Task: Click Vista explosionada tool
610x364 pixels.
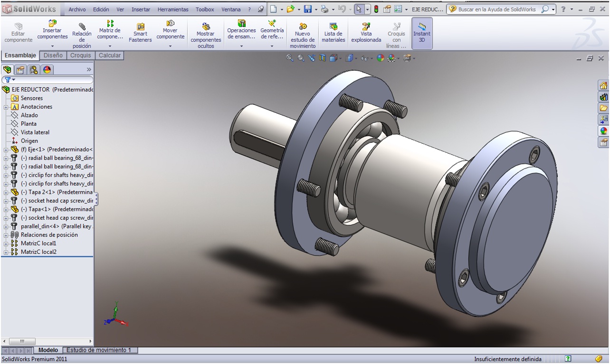Action: [366, 33]
